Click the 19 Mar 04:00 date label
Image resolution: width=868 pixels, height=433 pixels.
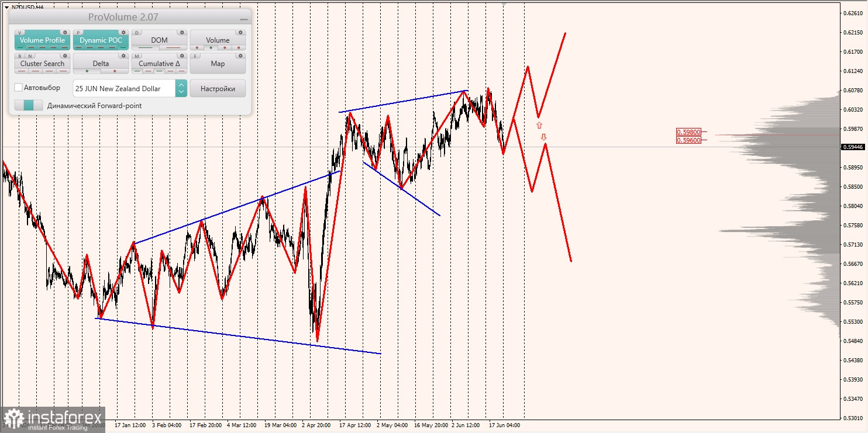281,425
